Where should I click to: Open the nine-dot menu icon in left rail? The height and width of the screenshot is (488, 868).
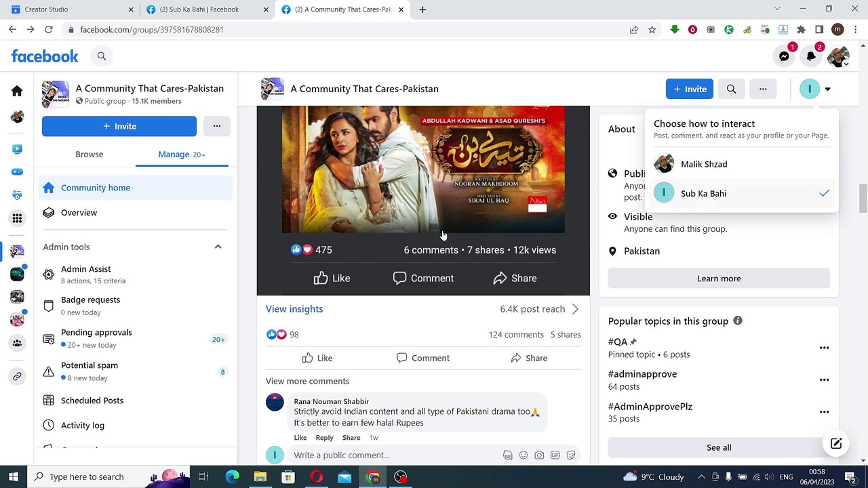17,218
